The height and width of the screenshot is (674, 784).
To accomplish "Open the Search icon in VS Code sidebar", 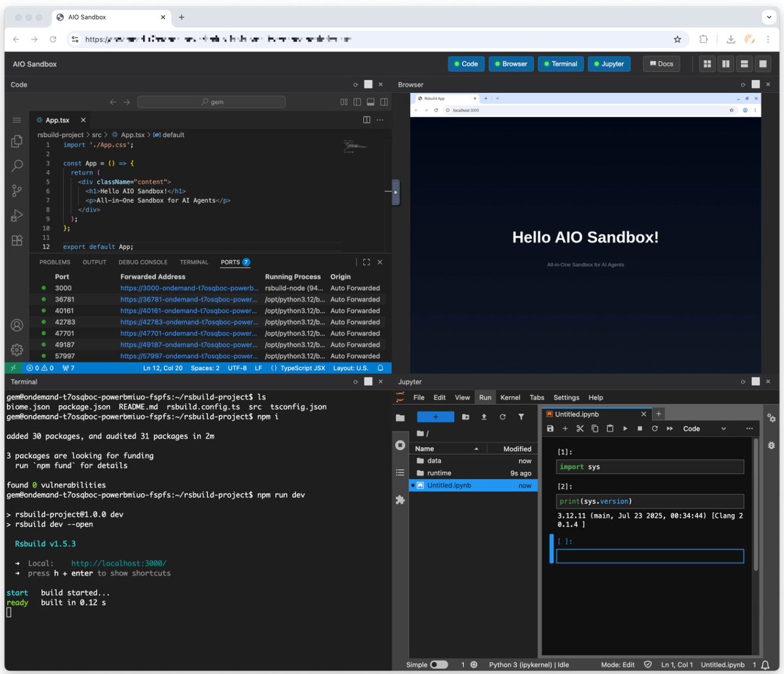I will tap(17, 166).
